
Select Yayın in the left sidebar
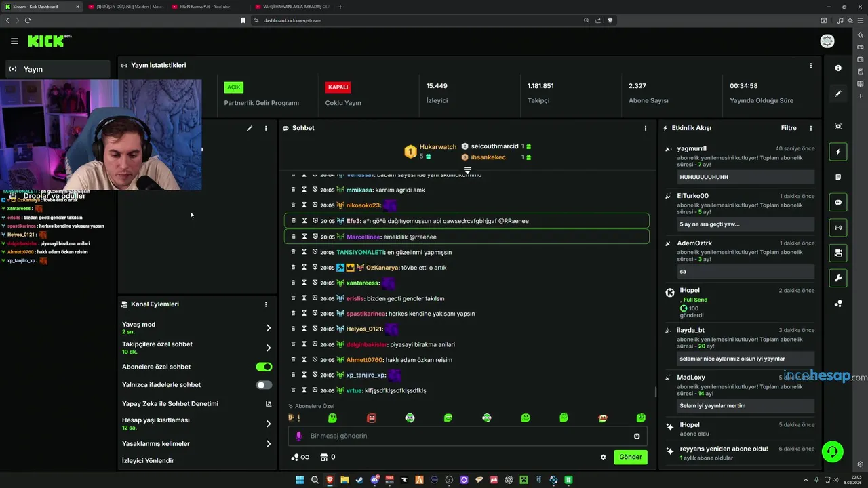pos(58,69)
